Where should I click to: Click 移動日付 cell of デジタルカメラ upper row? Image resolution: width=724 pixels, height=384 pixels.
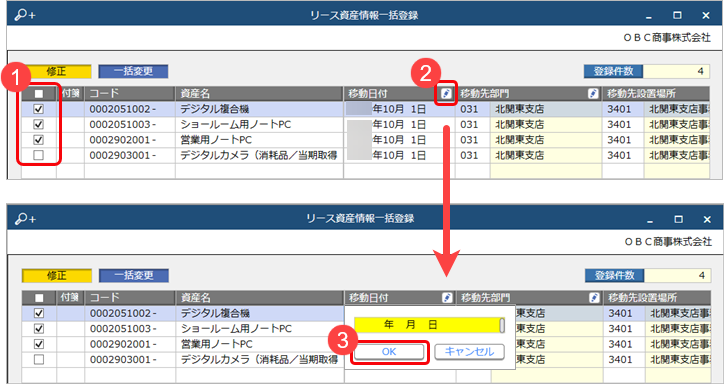tap(399, 156)
